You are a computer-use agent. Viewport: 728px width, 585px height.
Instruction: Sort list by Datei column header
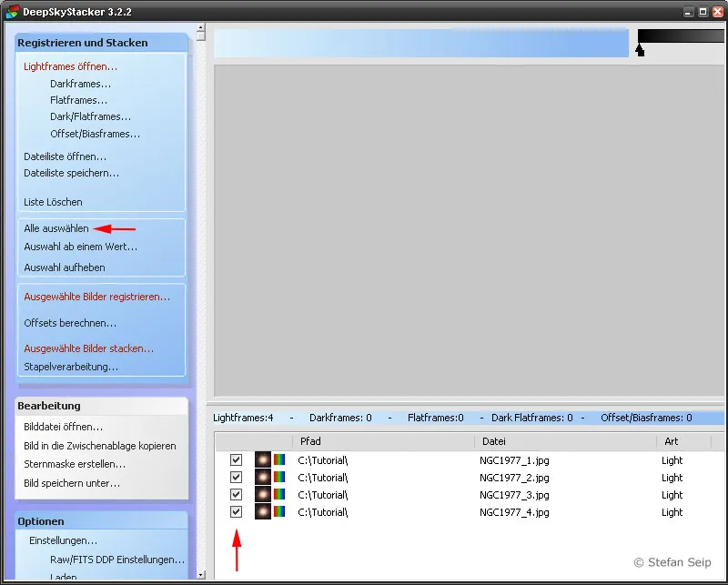pyautogui.click(x=565, y=441)
